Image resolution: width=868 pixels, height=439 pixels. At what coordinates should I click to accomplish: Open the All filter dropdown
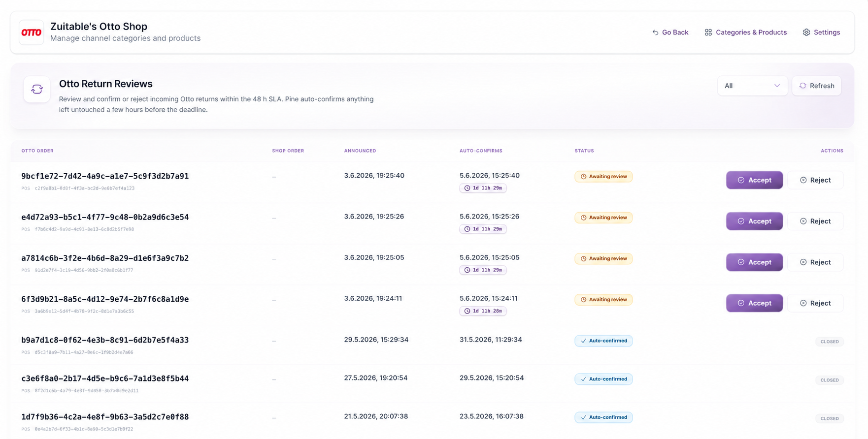[x=752, y=86]
